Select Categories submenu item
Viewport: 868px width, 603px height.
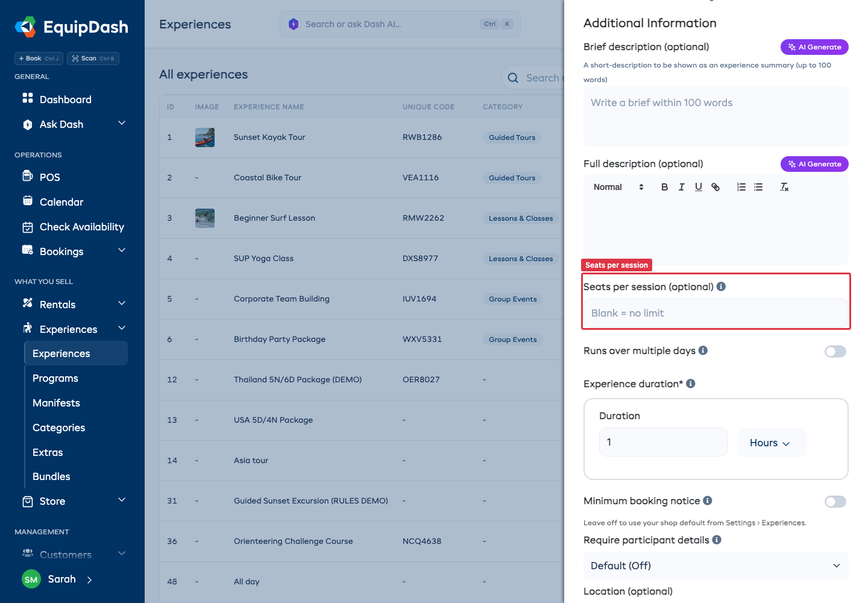58,428
